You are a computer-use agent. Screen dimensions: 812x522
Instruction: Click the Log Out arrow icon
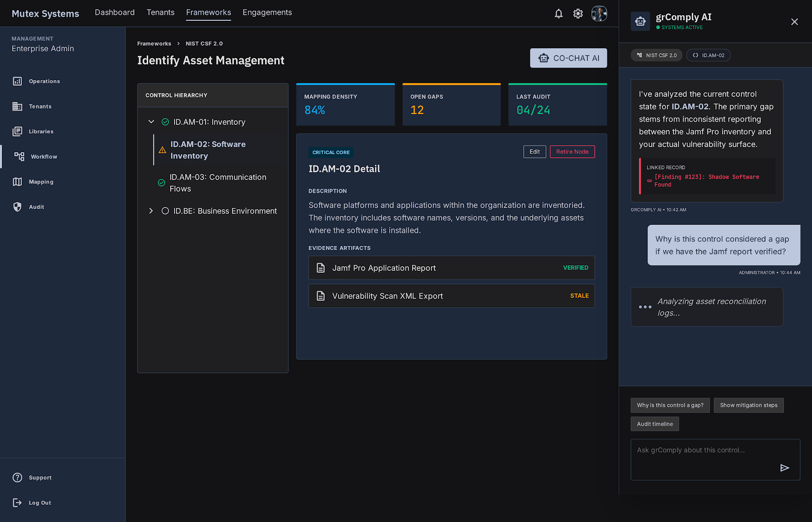pos(17,503)
